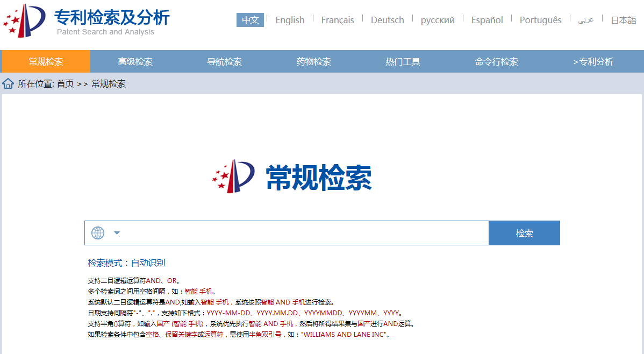Switch language to Español
Screen dimensions: 644x354
pos(487,20)
